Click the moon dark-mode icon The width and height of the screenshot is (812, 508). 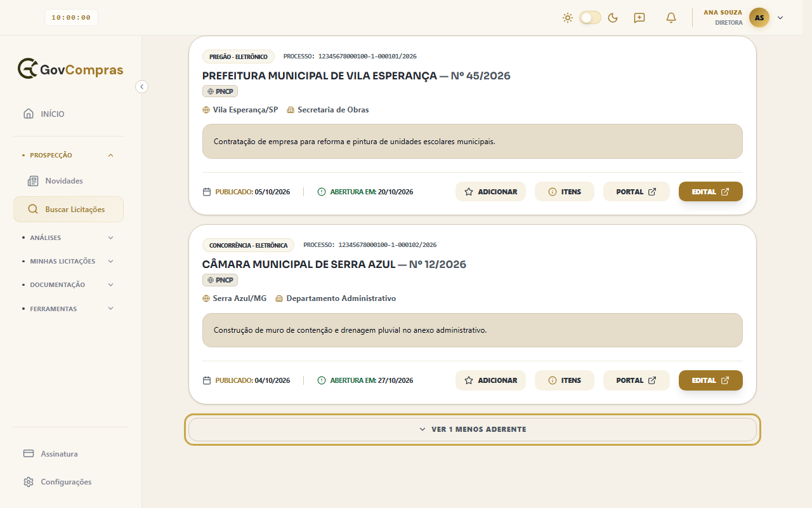point(613,18)
